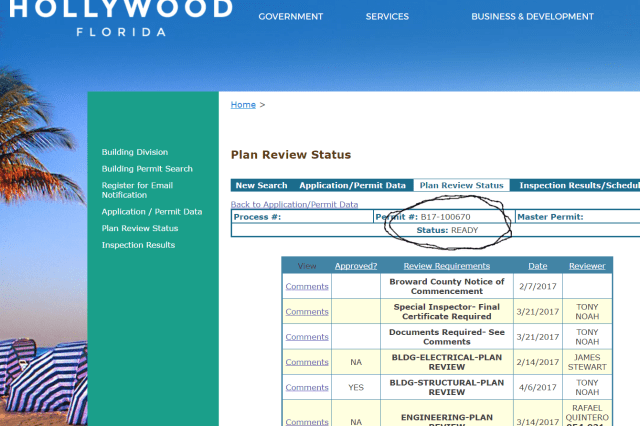
Task: Sort table by Review Requirements header
Action: pyautogui.click(x=447, y=266)
